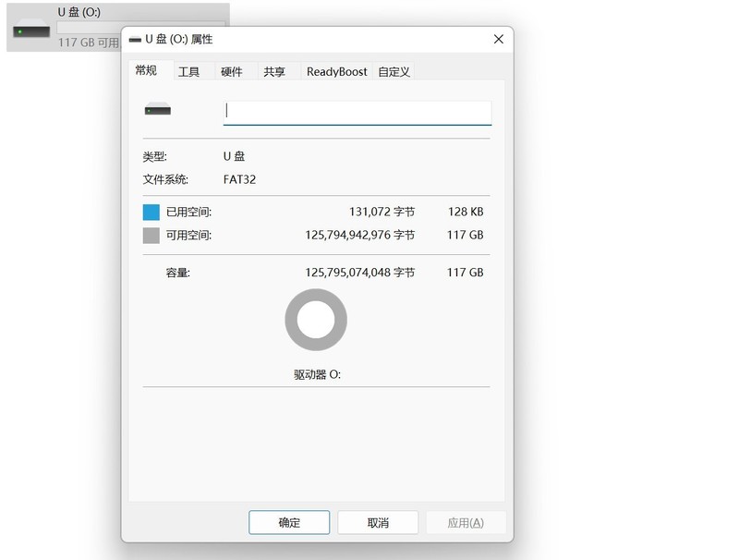Screen dimensions: 739x560
Task: Click the 确定 button
Action: point(289,522)
